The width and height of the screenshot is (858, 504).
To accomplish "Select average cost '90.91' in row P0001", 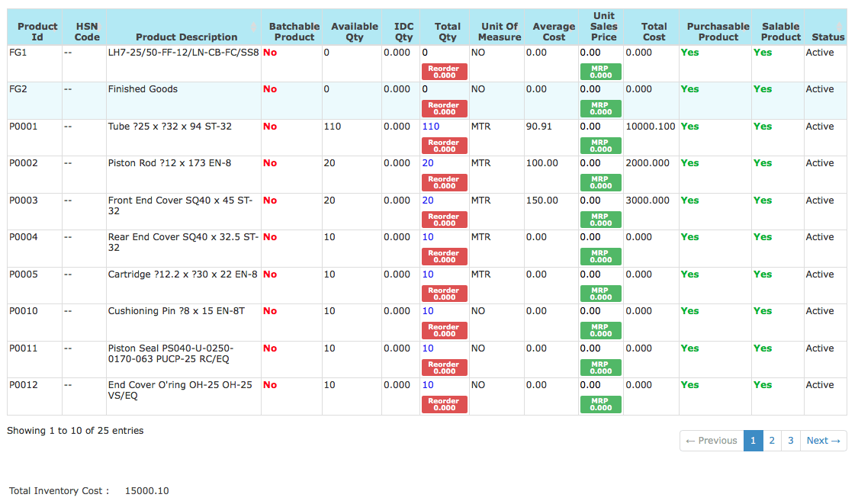I will pyautogui.click(x=539, y=127).
